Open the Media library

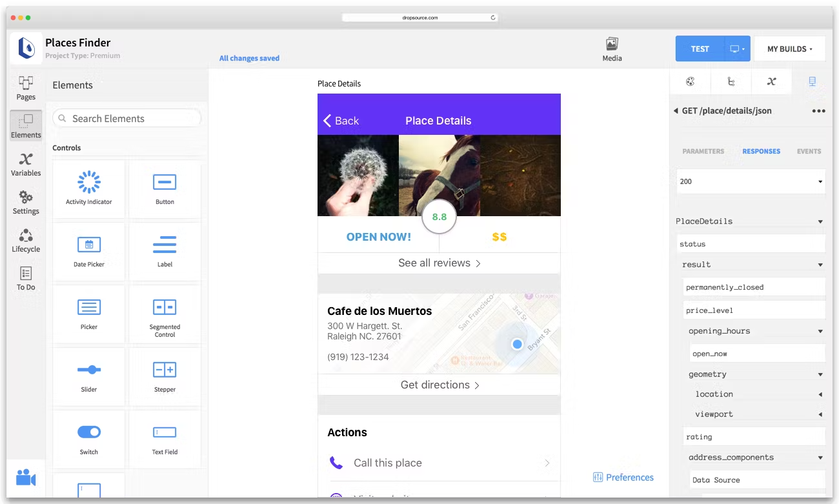click(x=612, y=49)
